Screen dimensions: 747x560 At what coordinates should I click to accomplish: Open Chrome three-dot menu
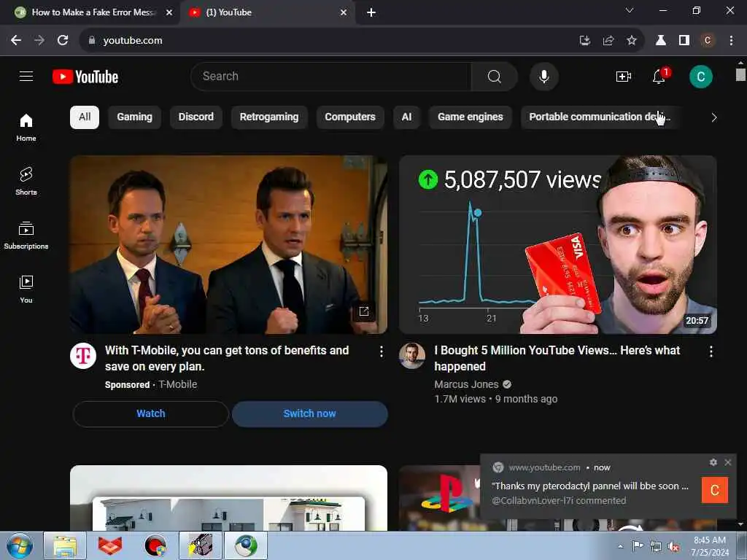[731, 41]
